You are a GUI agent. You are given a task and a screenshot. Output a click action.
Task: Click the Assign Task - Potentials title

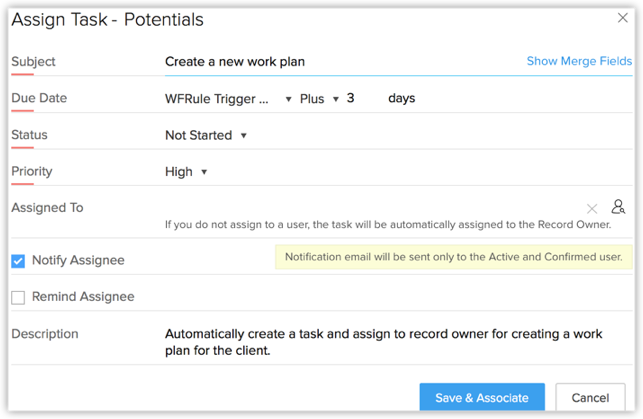pos(107,20)
